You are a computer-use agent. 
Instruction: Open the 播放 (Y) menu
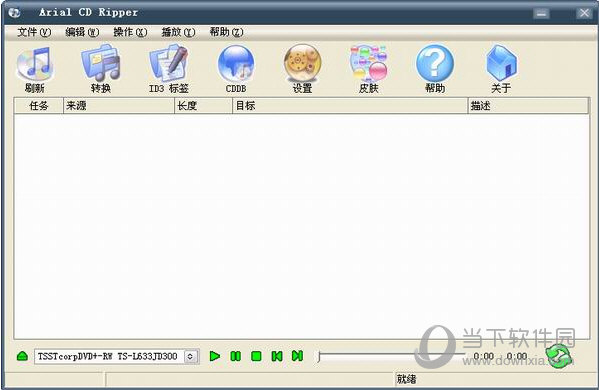tap(178, 32)
